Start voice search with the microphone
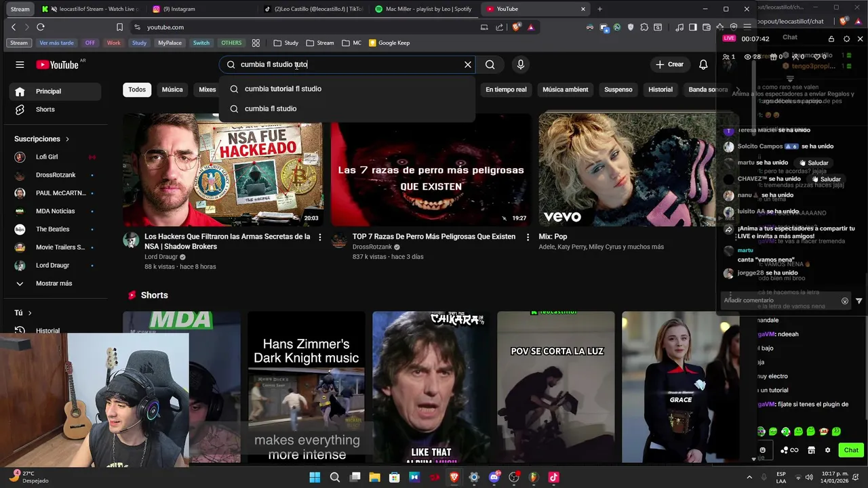The width and height of the screenshot is (868, 488). [x=520, y=64]
